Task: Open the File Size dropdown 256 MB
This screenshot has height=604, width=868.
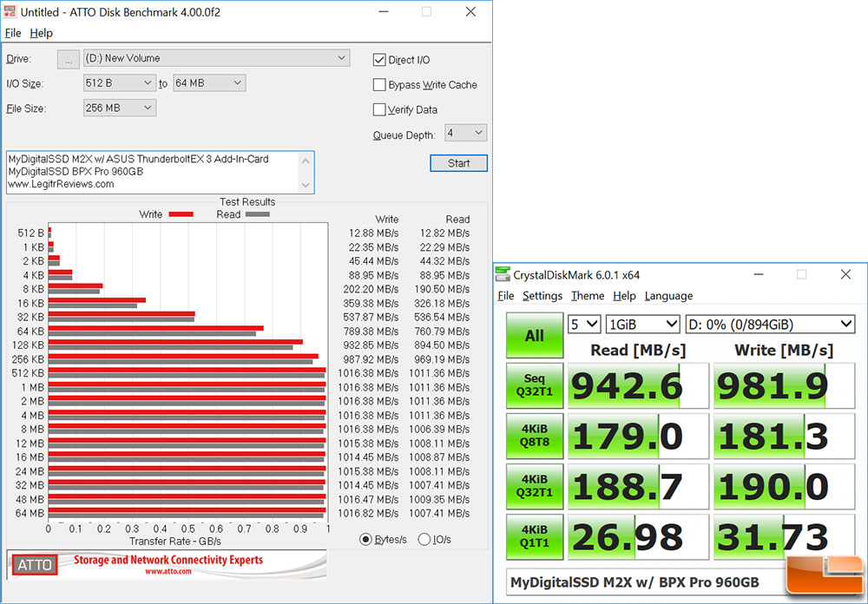Action: [x=119, y=108]
